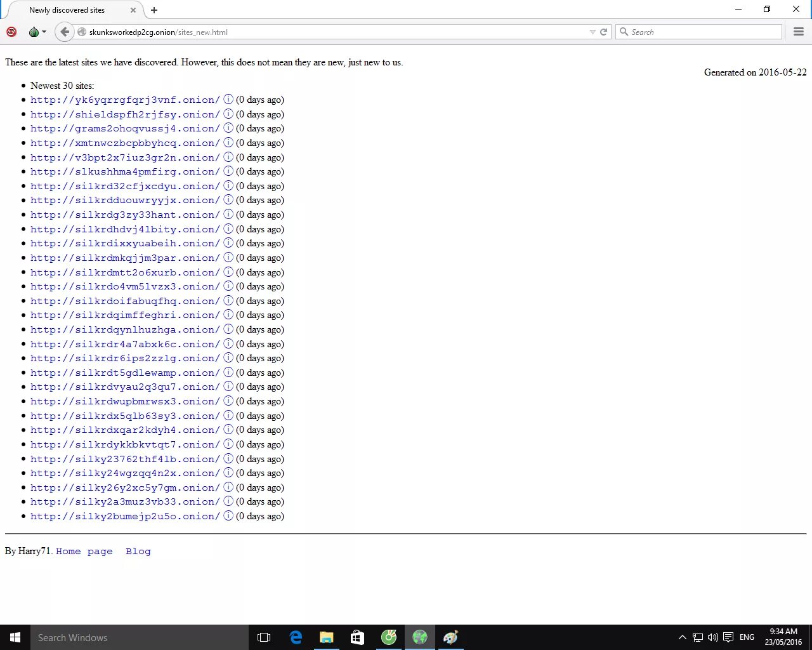
Task: Click info icon next to silkrdmtt2o6xurb.onion
Action: click(x=228, y=272)
